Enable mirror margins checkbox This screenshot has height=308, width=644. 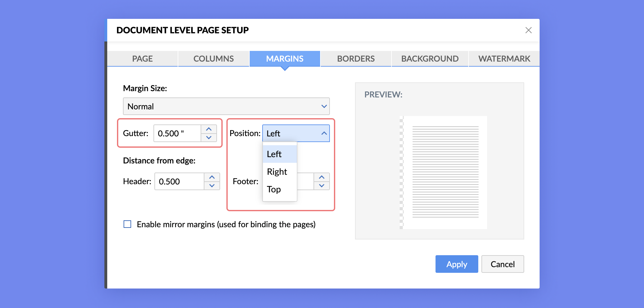(x=127, y=224)
